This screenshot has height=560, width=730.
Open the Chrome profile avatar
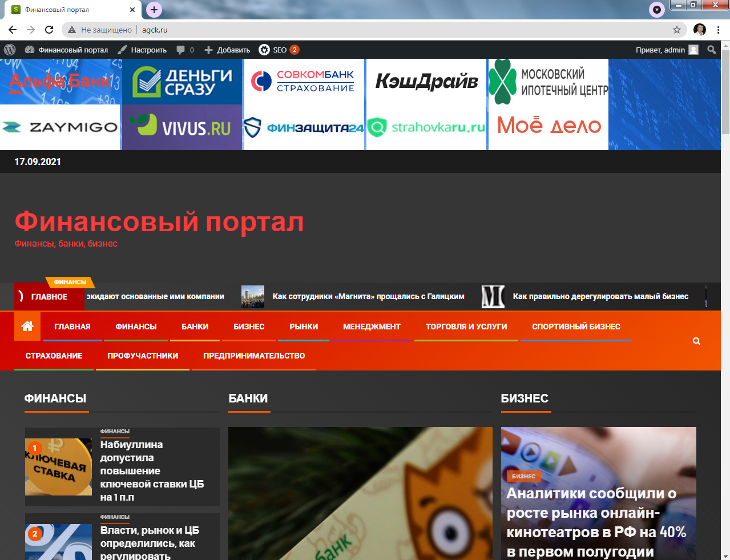700,30
